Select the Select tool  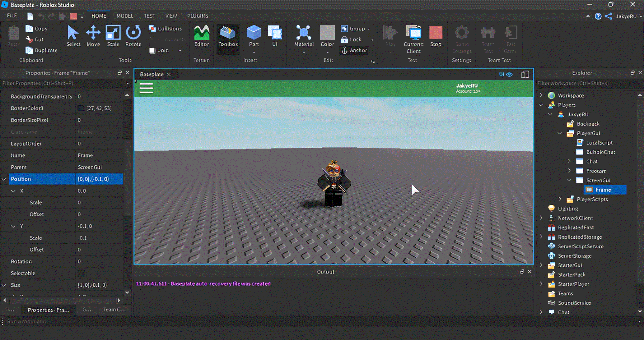pos(73,36)
